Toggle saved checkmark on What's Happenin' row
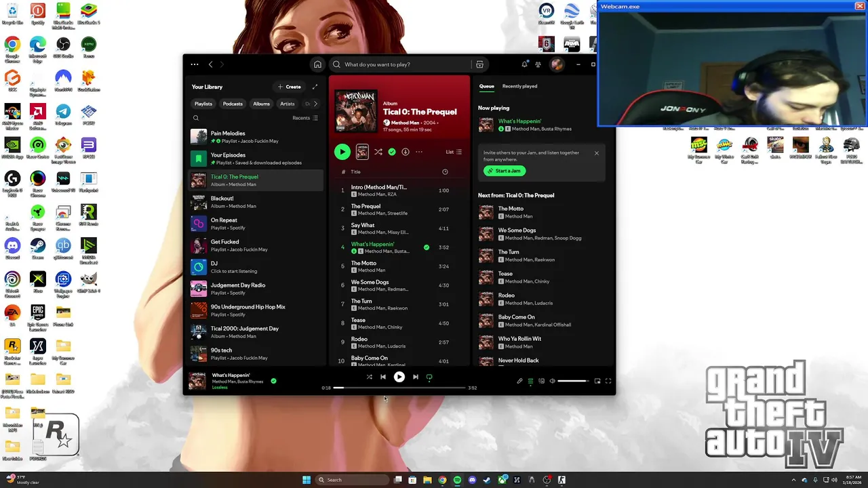 coord(427,247)
